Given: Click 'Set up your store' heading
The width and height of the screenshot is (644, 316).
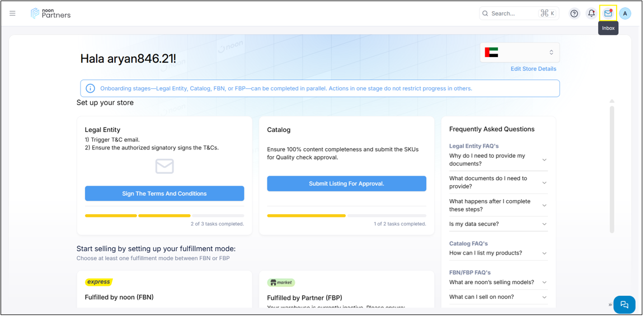Looking at the screenshot, I should pos(105,102).
